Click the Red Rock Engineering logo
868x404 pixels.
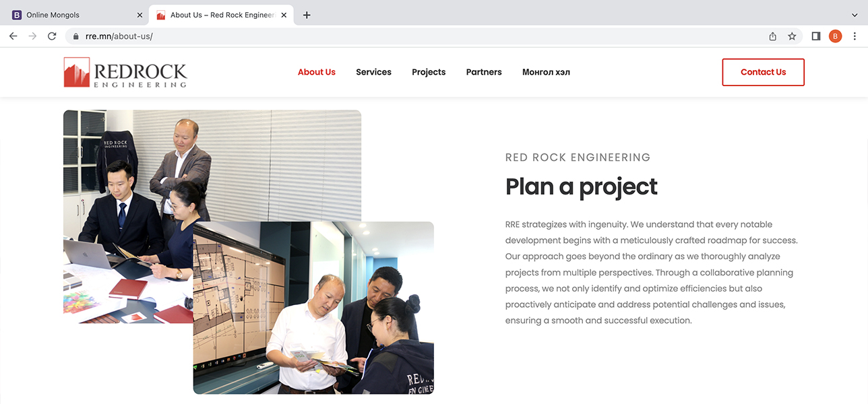pyautogui.click(x=125, y=72)
